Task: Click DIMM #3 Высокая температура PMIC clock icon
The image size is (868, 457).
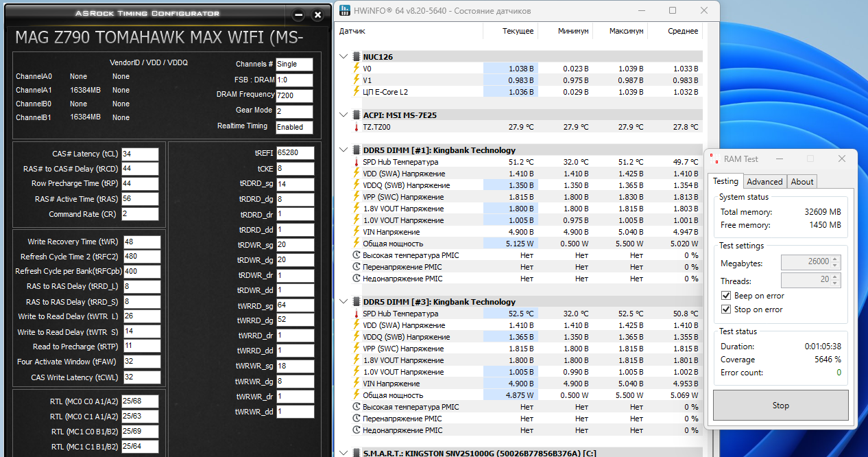Action: coord(357,407)
